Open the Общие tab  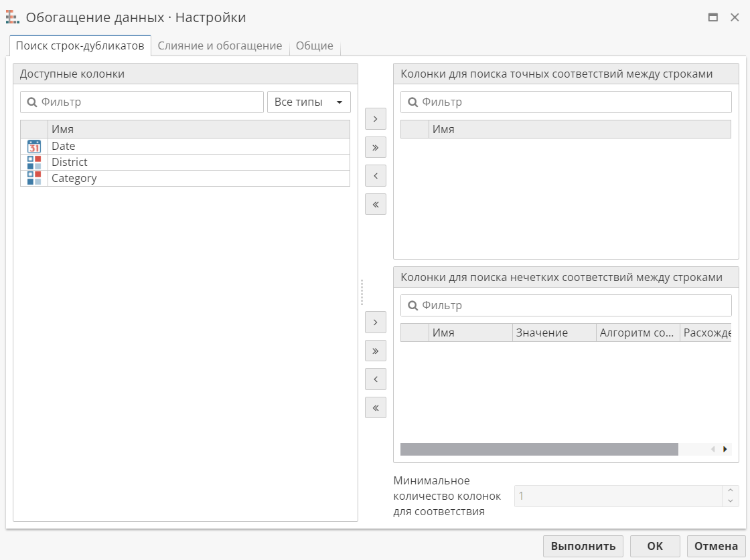click(315, 45)
